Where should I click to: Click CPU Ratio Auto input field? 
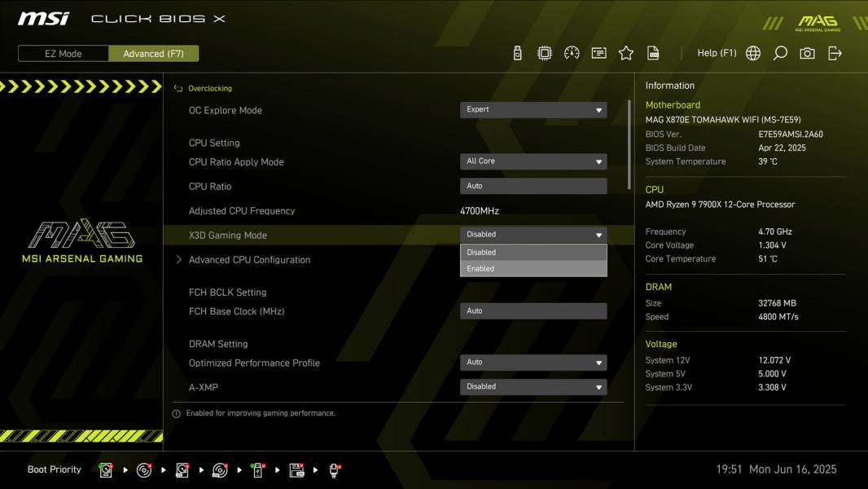(533, 186)
